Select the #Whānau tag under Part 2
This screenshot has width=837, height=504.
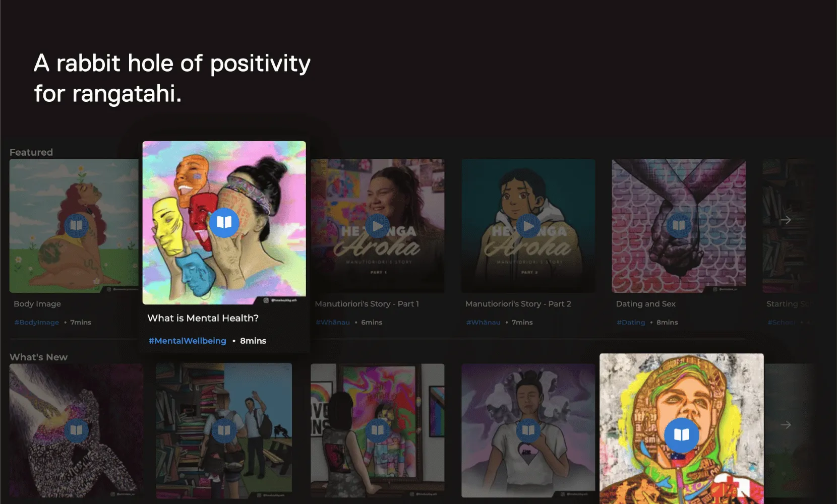[484, 323]
